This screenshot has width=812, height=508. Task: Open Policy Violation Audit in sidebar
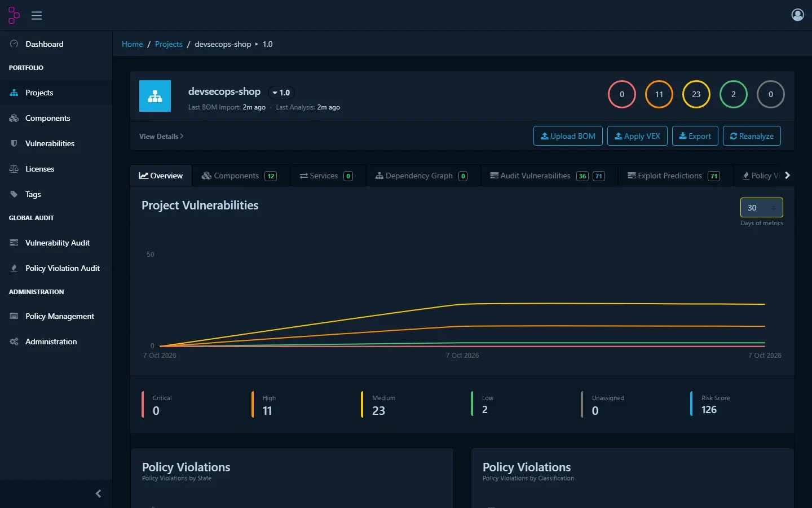pyautogui.click(x=56, y=268)
